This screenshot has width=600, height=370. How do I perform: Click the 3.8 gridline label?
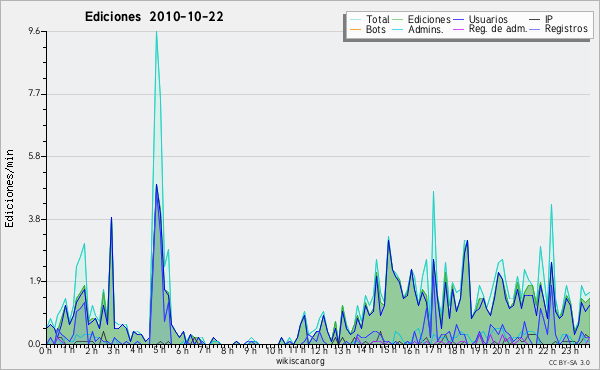pos(34,219)
